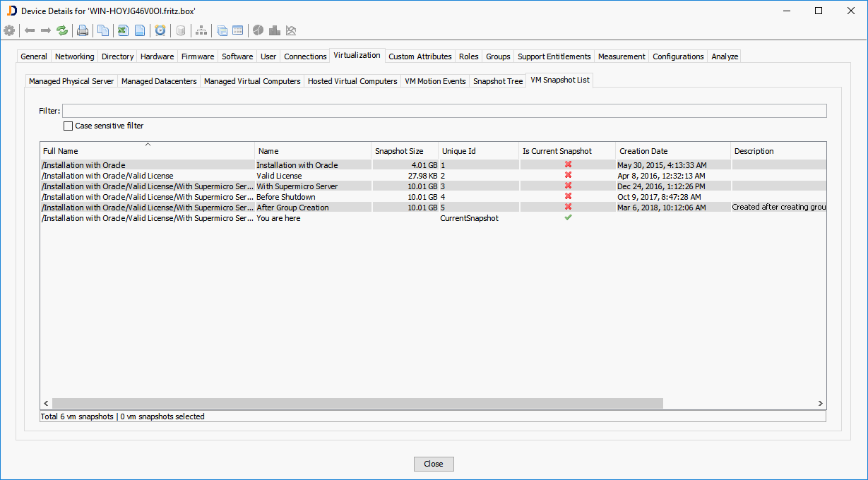Refresh the device details view
Image resolution: width=868 pixels, height=480 pixels.
tap(62, 30)
